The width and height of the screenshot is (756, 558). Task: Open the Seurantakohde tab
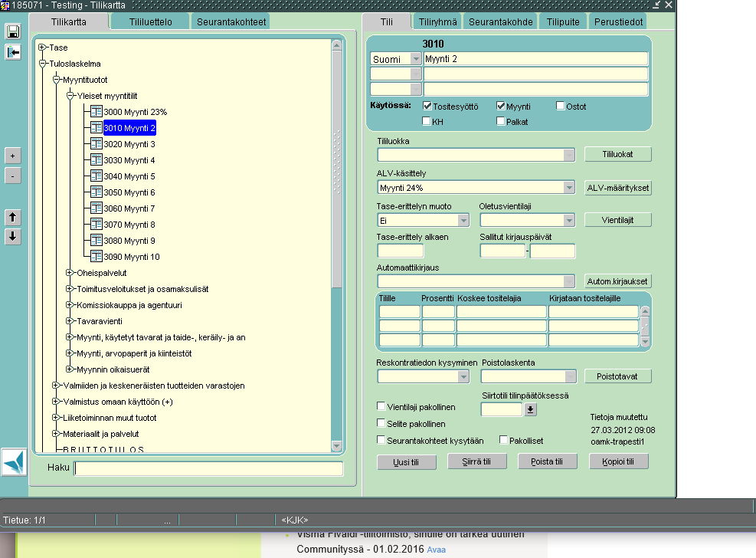500,22
